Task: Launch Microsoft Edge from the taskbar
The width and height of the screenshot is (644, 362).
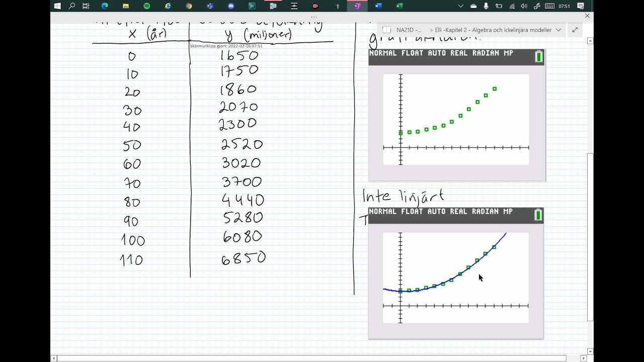Action: pyautogui.click(x=105, y=6)
